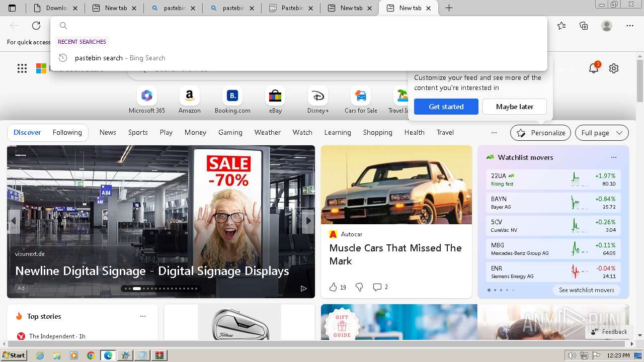Open Windows Start menu

(14, 355)
